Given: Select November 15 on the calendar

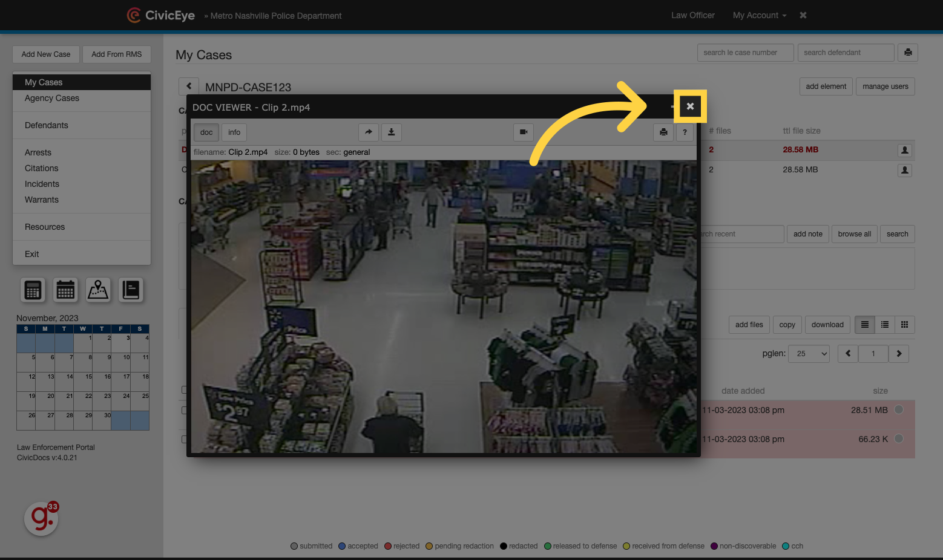Looking at the screenshot, I should click(x=83, y=382).
